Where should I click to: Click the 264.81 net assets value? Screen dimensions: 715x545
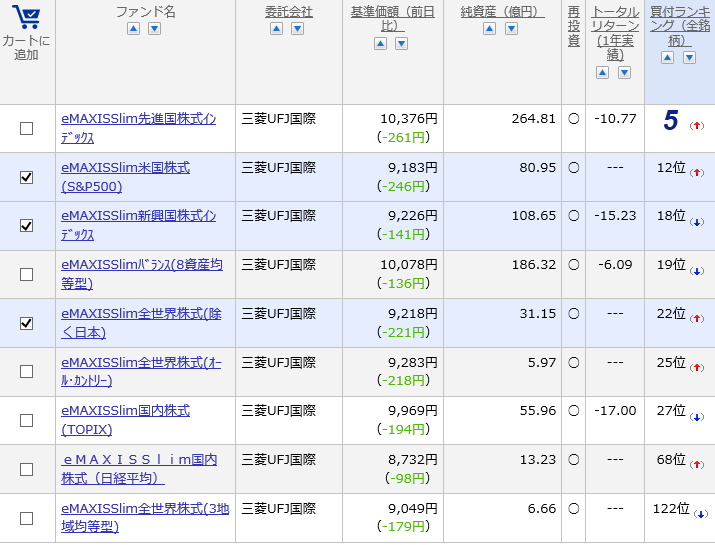tap(534, 119)
